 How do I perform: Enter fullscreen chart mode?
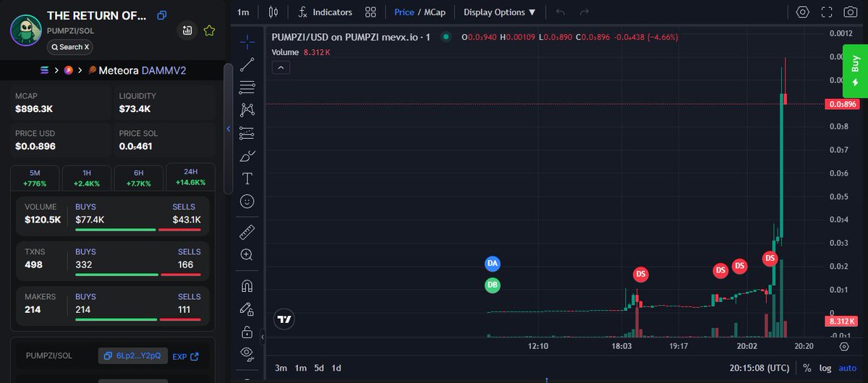tap(827, 12)
